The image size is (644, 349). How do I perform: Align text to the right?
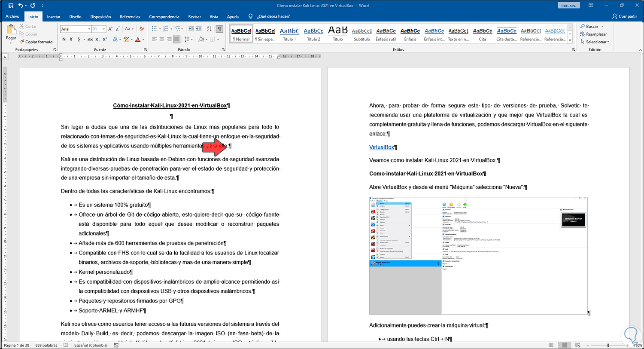tap(169, 39)
